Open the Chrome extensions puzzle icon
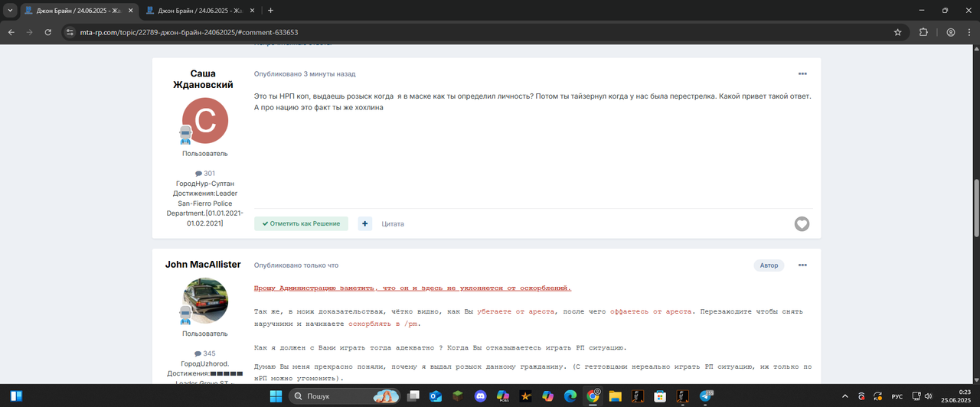The width and height of the screenshot is (980, 407). pos(923,32)
